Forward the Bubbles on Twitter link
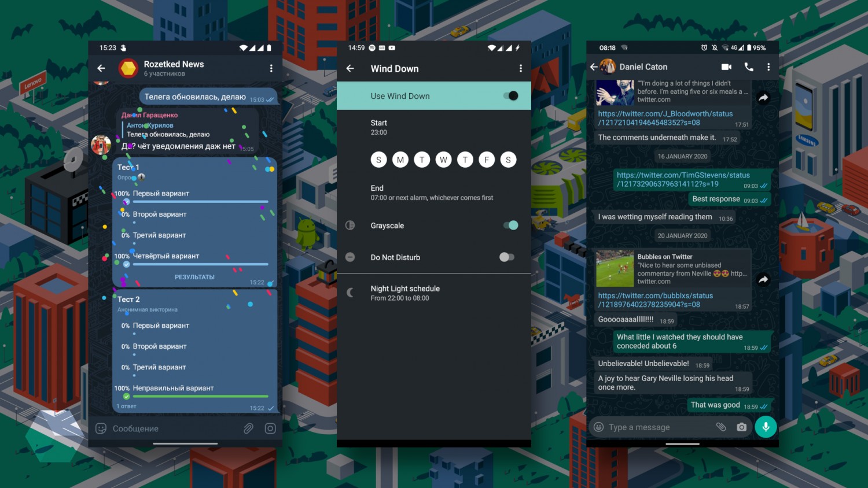Screen dimensions: 868x488 pos(763,279)
